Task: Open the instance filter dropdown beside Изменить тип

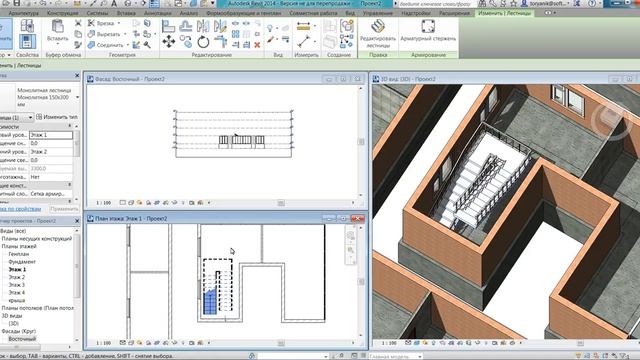Action: 30,118
